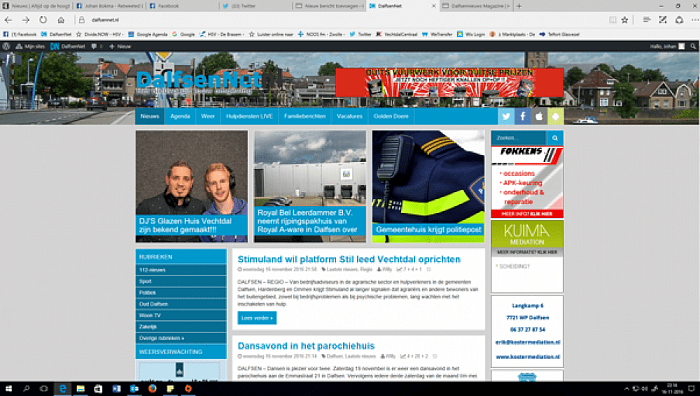Open the Oud Dalfsen rubriek
This screenshot has height=396, width=700.
coord(181,304)
